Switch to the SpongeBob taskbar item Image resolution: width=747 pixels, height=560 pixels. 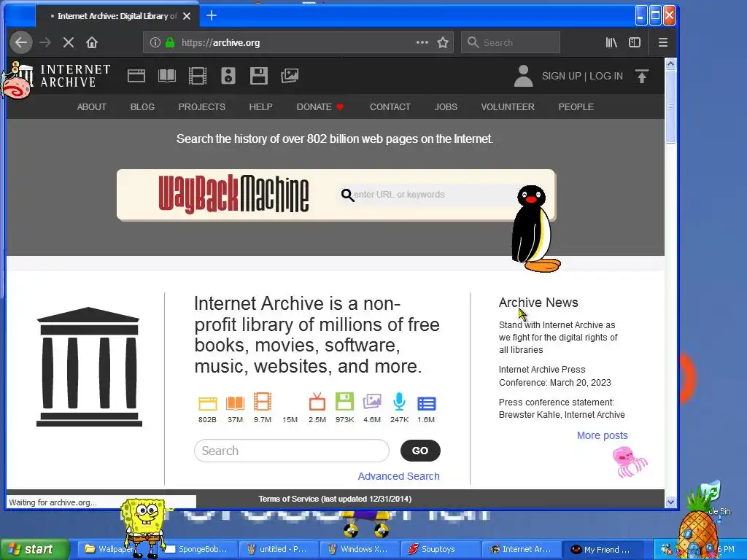(x=197, y=549)
